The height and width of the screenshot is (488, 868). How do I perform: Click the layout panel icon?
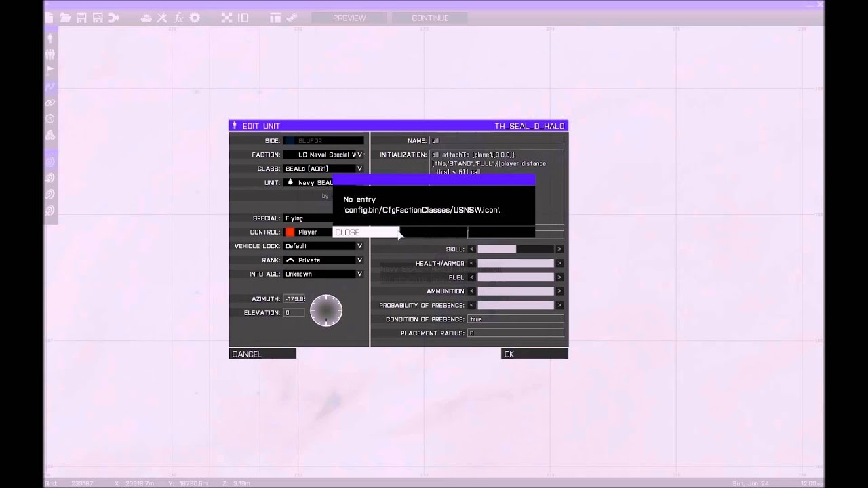tap(275, 18)
